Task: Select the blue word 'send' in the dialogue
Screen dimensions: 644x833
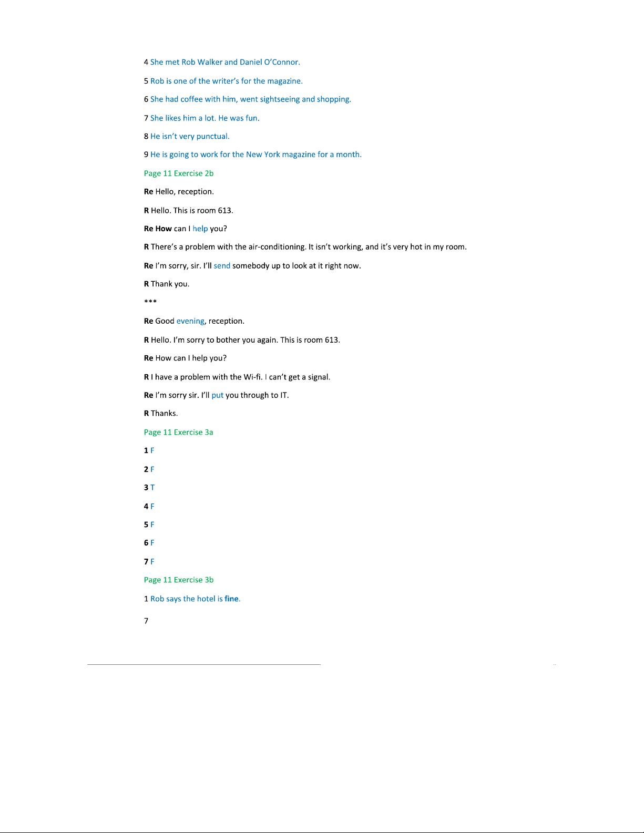Action: tap(222, 266)
